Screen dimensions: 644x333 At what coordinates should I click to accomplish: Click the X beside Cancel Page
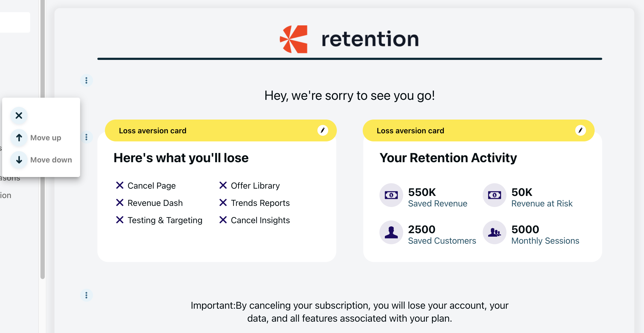pyautogui.click(x=119, y=185)
